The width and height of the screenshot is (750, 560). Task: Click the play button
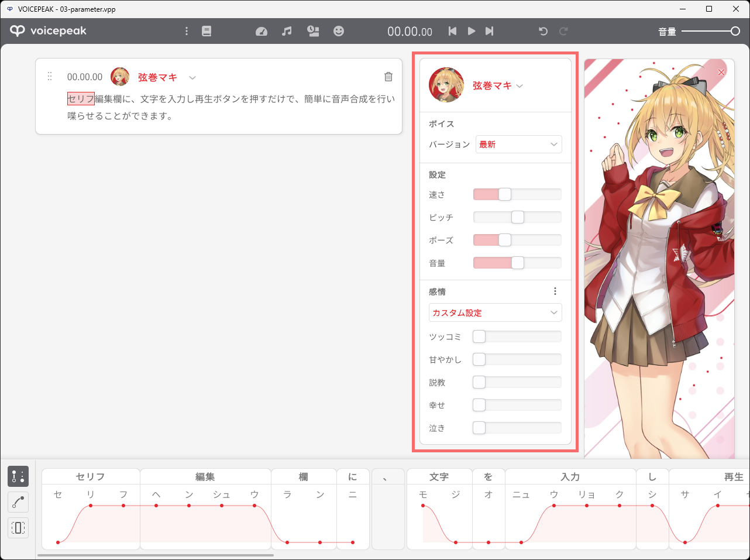coord(472,31)
